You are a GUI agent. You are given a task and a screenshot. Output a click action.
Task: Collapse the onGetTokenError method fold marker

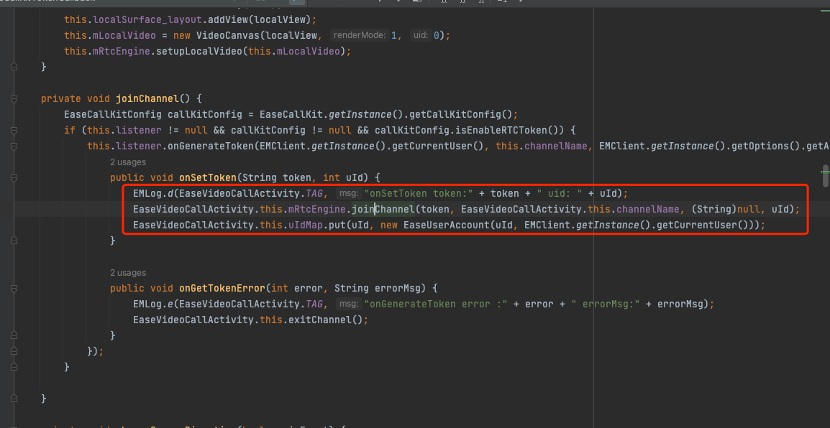pos(14,288)
